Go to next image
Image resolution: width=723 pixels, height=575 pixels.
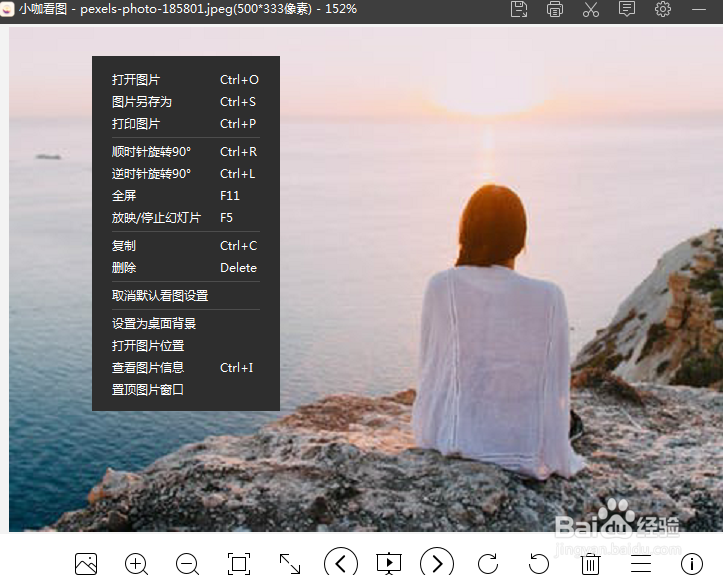(437, 563)
